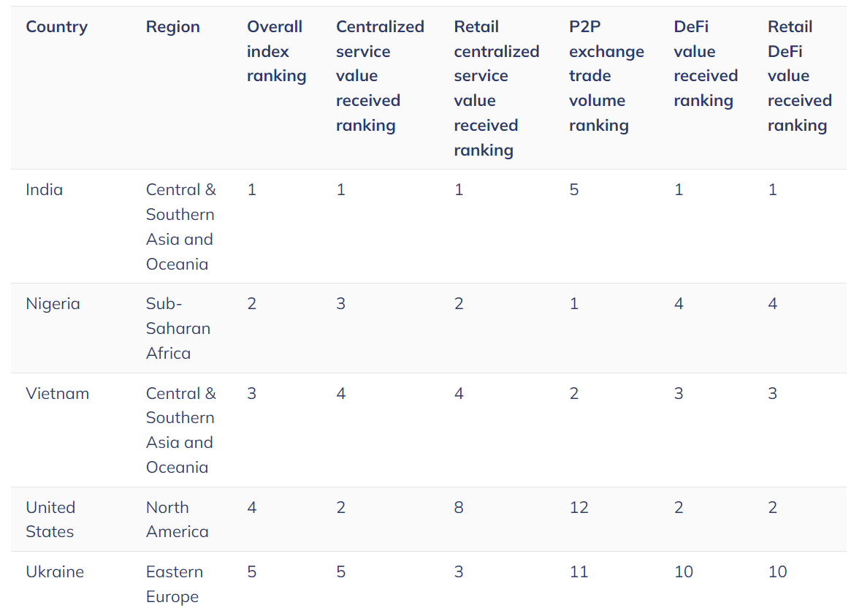851x616 pixels.
Task: Click the DeFi value received ranking header
Action: (706, 64)
